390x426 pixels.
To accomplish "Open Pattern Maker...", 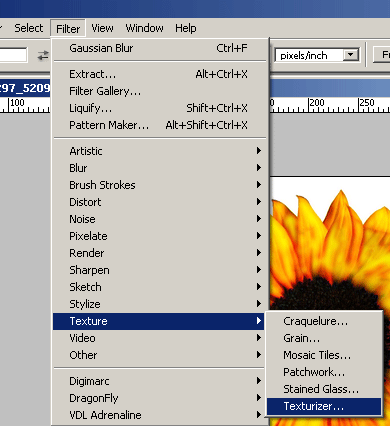I will [x=159, y=125].
